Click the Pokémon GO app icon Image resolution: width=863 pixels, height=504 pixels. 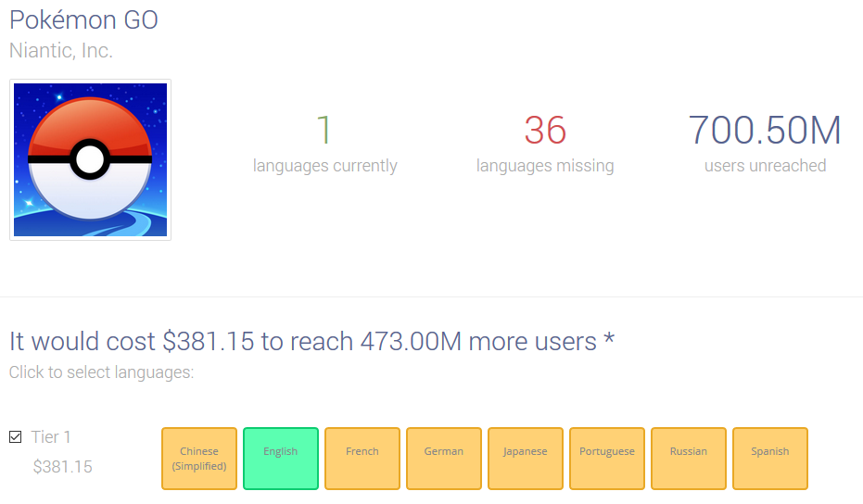[90, 159]
